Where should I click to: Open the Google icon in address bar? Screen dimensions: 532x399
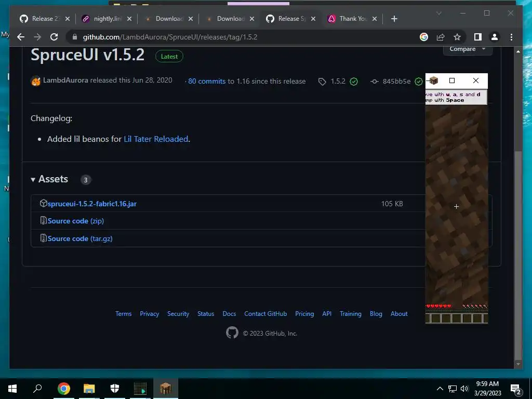click(x=424, y=37)
